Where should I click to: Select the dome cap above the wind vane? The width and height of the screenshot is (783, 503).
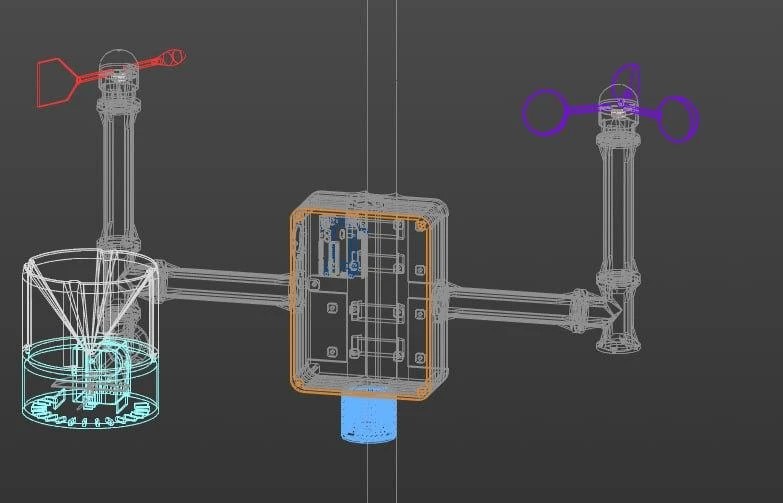(118, 61)
